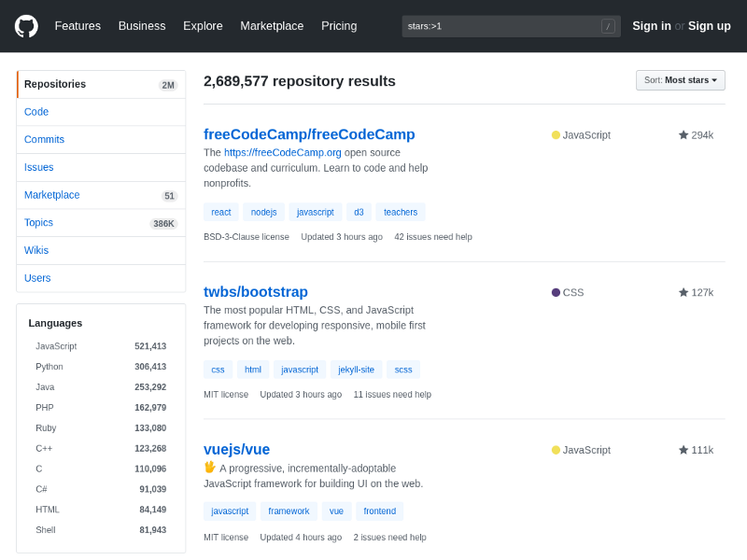Click the framework topic tag
Viewport: 747px width, 560px height.
click(x=289, y=511)
